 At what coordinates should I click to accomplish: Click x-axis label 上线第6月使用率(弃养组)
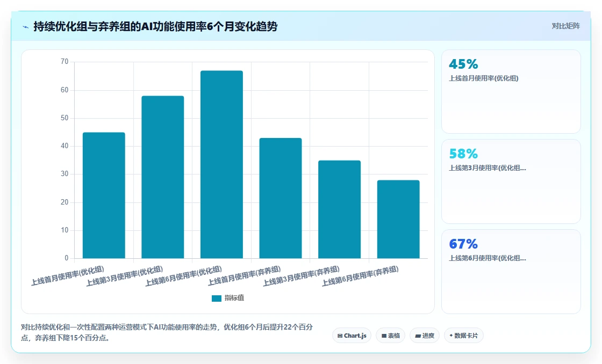point(361,276)
